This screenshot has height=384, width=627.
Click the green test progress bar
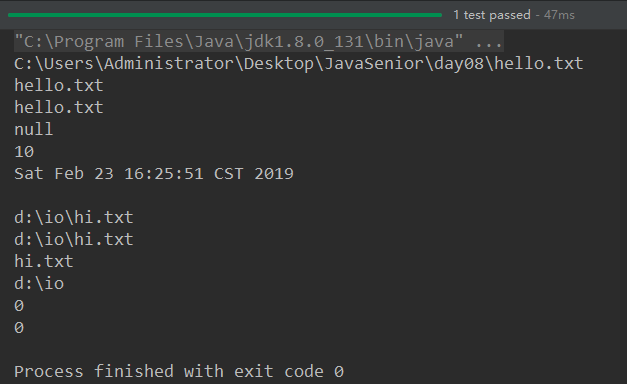225,15
